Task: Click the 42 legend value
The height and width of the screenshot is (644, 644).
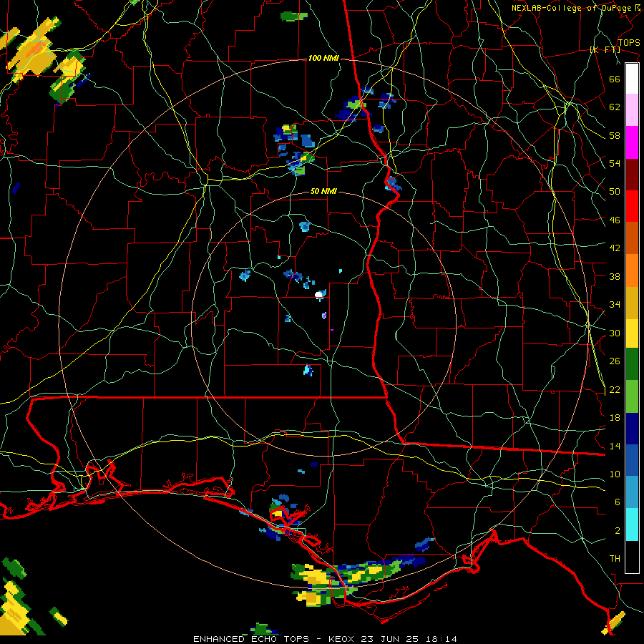Action: [615, 248]
